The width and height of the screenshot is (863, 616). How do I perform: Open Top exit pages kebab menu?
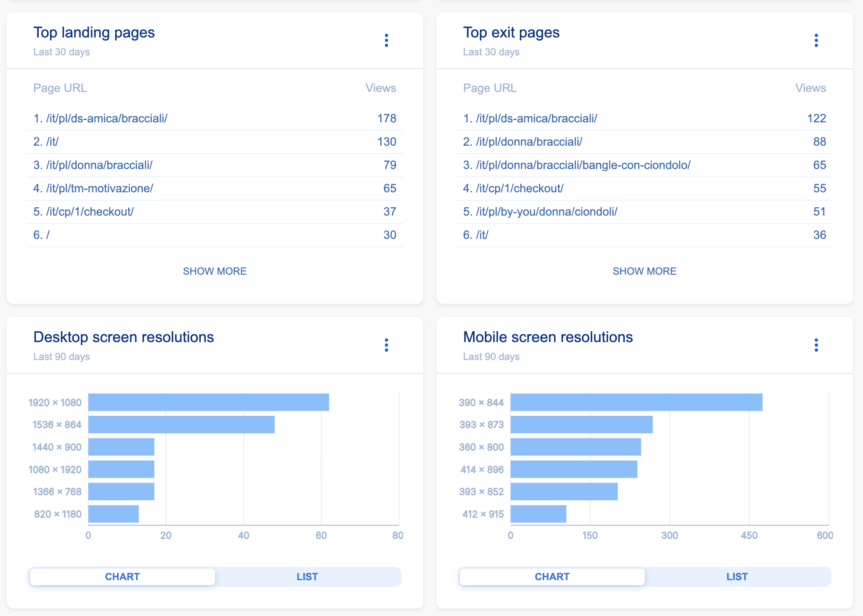pyautogui.click(x=816, y=40)
